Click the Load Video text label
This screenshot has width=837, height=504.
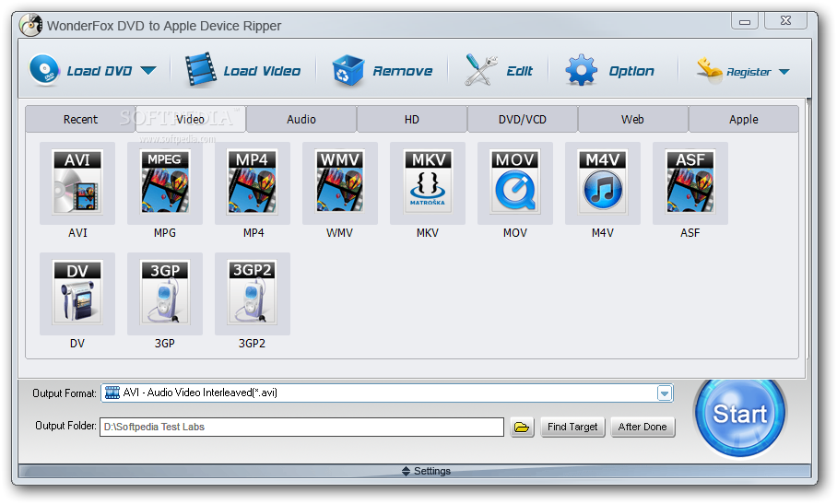(x=262, y=71)
